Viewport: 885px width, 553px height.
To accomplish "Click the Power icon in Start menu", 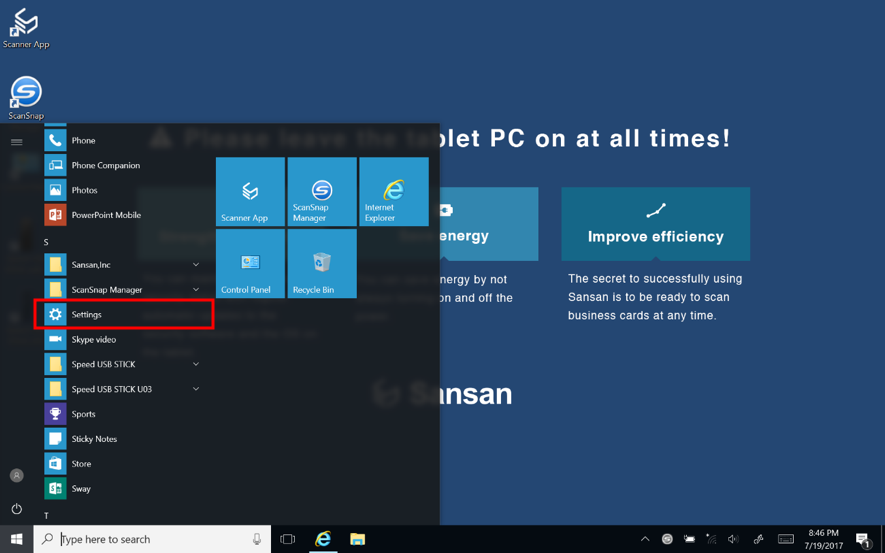I will 17,508.
